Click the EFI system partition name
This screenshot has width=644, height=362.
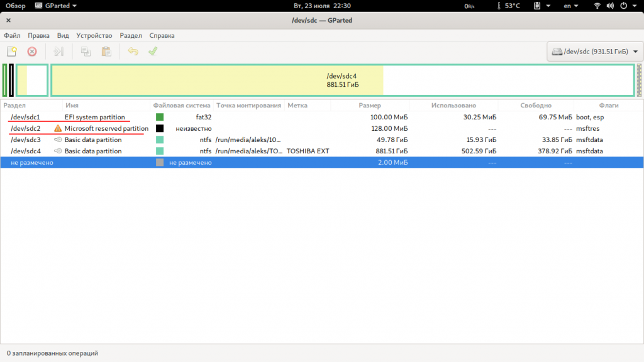(x=94, y=117)
